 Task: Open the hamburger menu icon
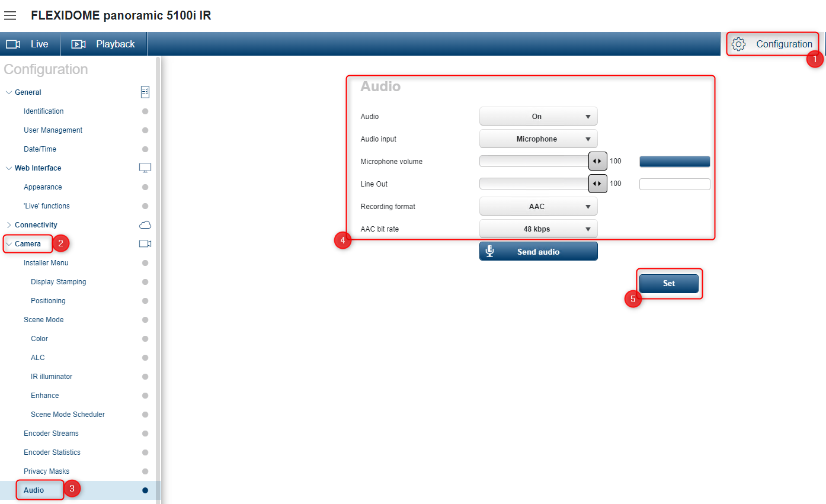click(10, 15)
